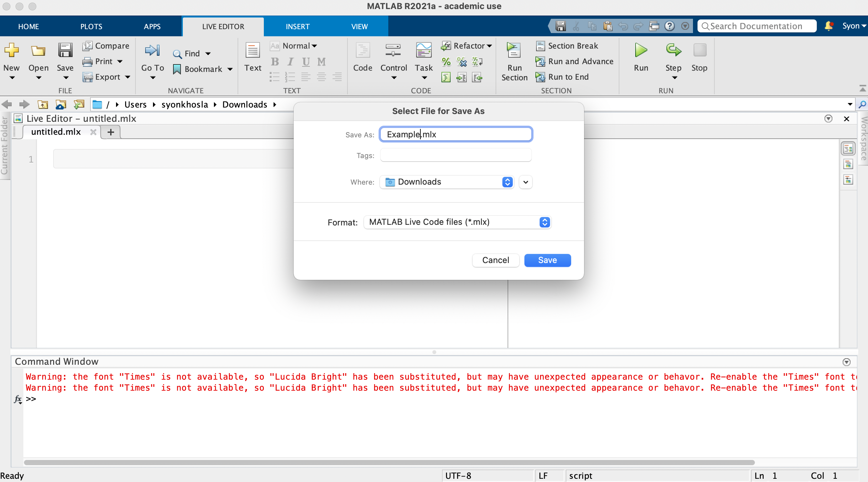Insert a Section Break
The height and width of the screenshot is (482, 868).
pos(567,46)
